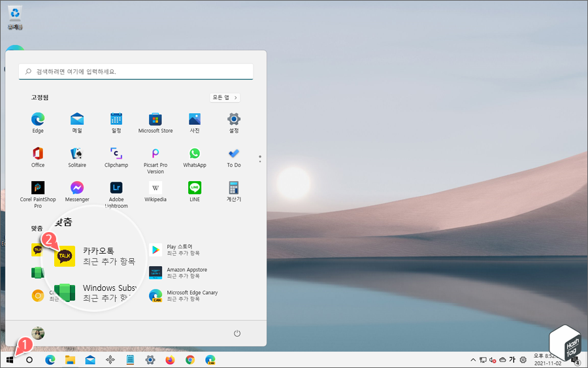Start the Solitaire game
588x368 pixels.
pos(77,157)
